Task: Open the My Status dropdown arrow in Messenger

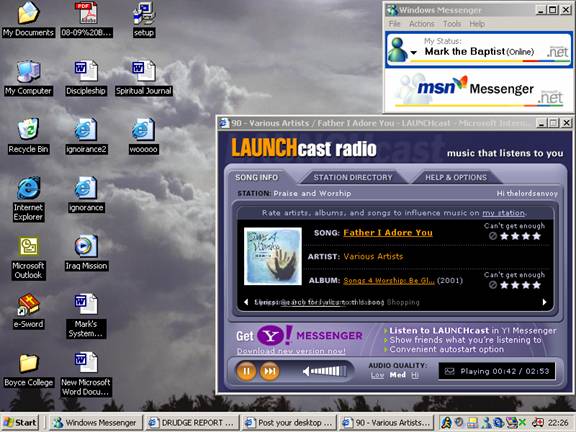Action: 413,53
